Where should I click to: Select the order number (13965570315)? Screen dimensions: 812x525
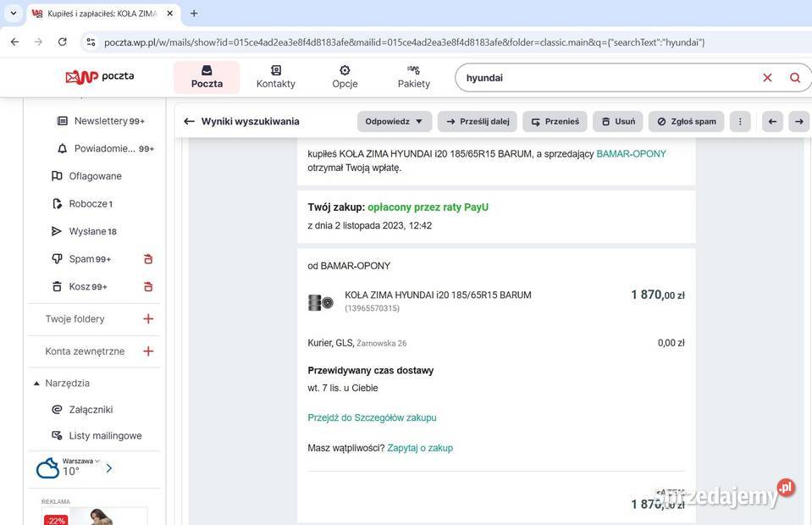click(373, 308)
